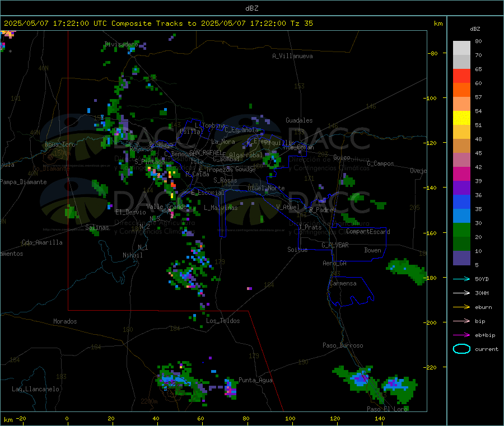Pick the red swatch in dBZ legend
This screenshot has width=504, height=426.
[461, 76]
